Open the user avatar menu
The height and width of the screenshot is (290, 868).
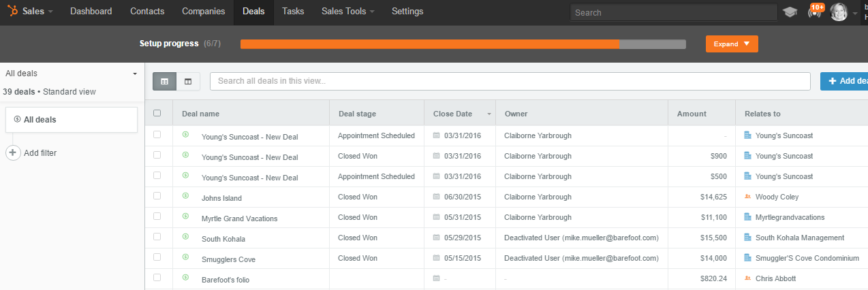pyautogui.click(x=839, y=12)
